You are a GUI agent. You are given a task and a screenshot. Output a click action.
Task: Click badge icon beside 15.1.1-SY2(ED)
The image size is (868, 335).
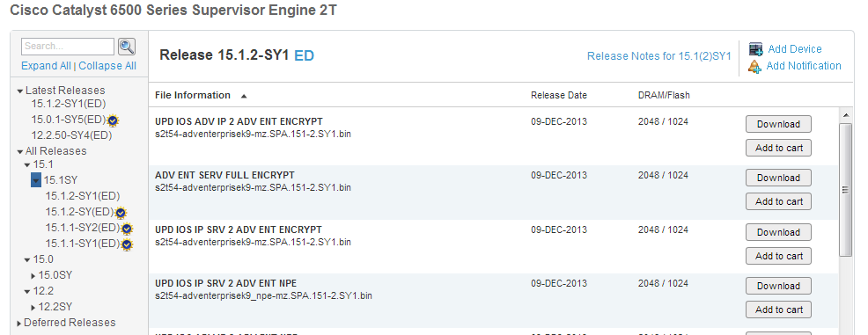coord(126,229)
